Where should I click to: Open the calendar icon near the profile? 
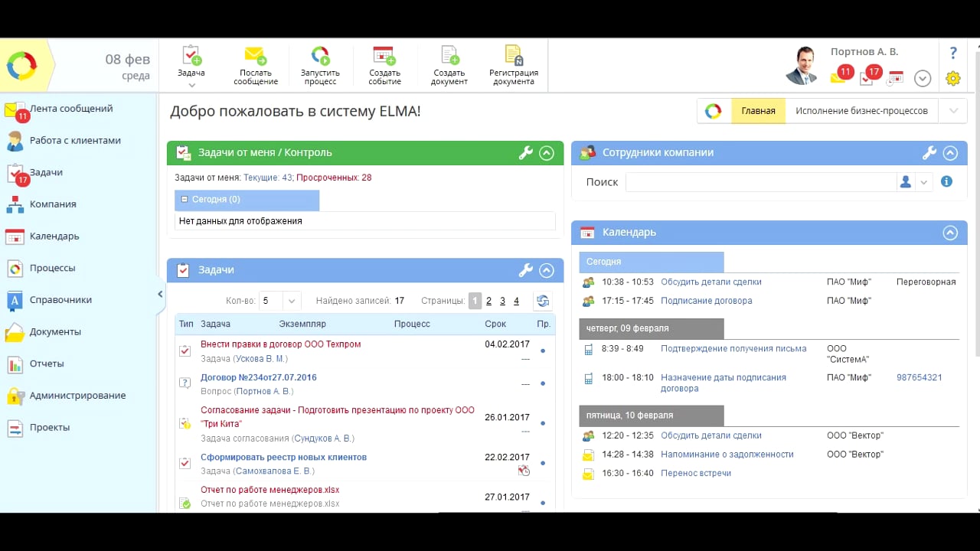[896, 77]
